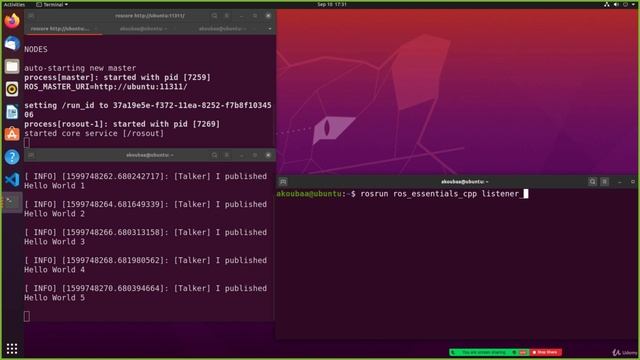
Task: Click search icon in roscore terminal titlebar
Action: (214, 16)
